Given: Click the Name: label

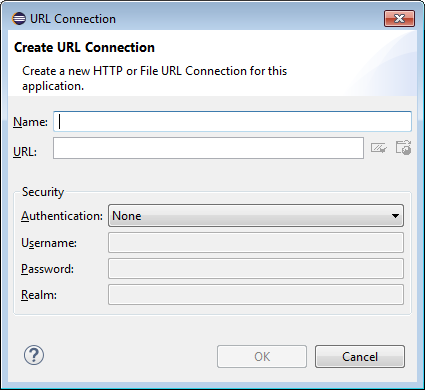Looking at the screenshot, I should 30,122.
